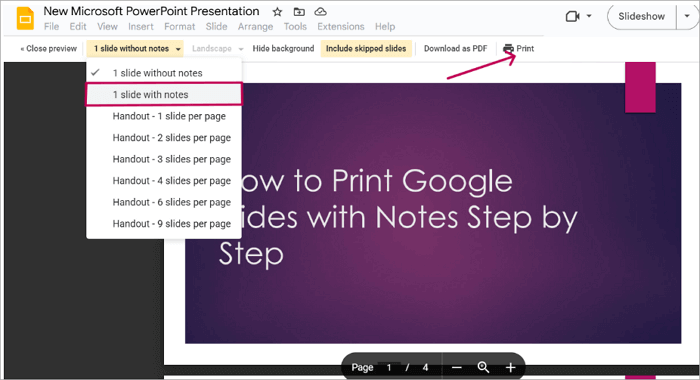
Task: Click the page number input field
Action: (x=389, y=367)
